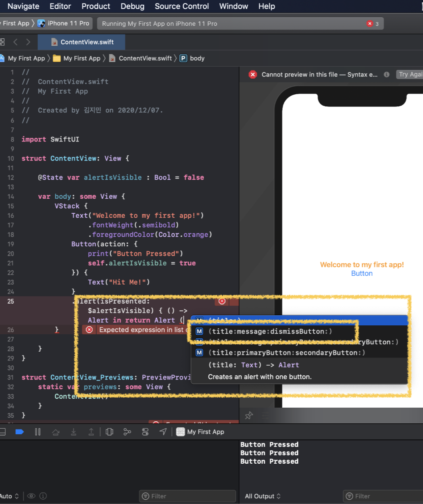The image size is (423, 504).
Task: Open the Environment Overrides icon
Action: (145, 432)
